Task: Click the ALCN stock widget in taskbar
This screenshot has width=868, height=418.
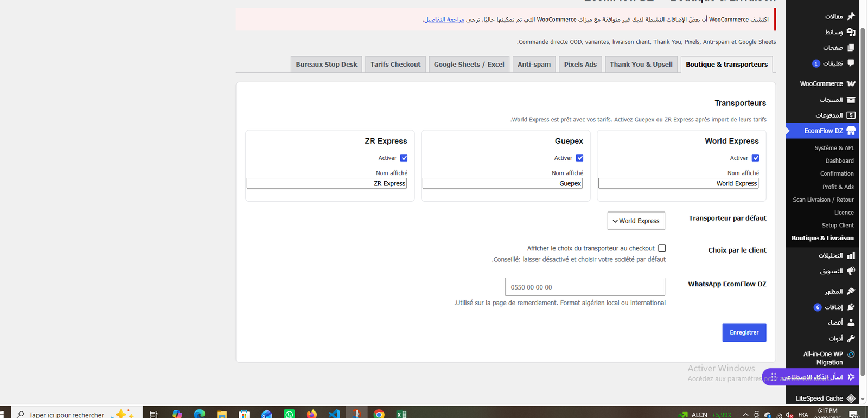Action: point(705,415)
